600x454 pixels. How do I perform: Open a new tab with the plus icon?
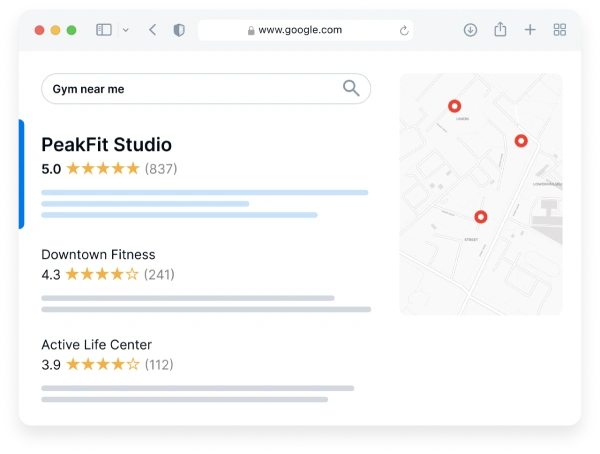click(530, 30)
